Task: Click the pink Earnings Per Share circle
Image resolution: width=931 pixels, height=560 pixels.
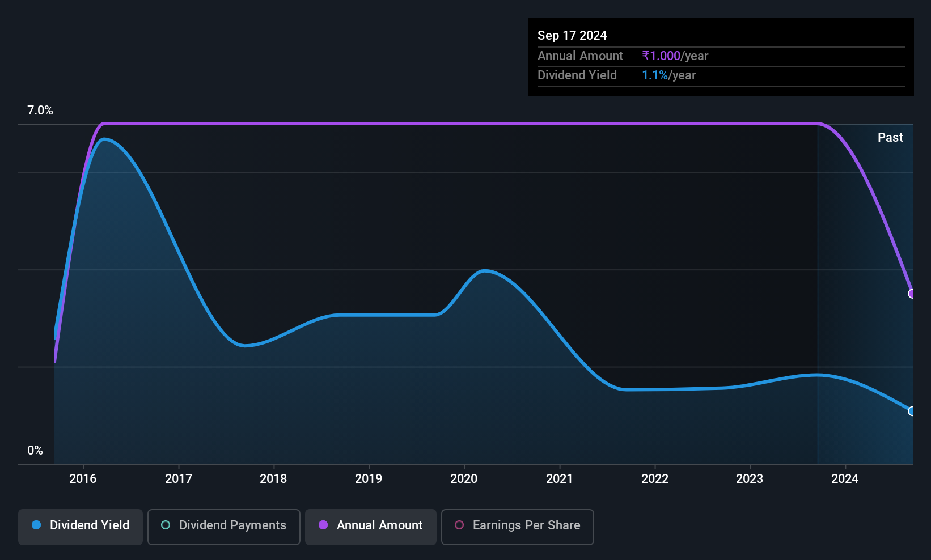Action: (459, 525)
